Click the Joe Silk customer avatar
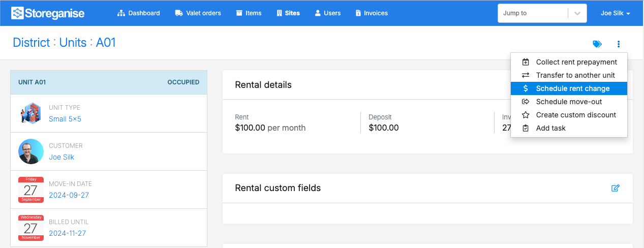The width and height of the screenshot is (644, 248). (31, 151)
